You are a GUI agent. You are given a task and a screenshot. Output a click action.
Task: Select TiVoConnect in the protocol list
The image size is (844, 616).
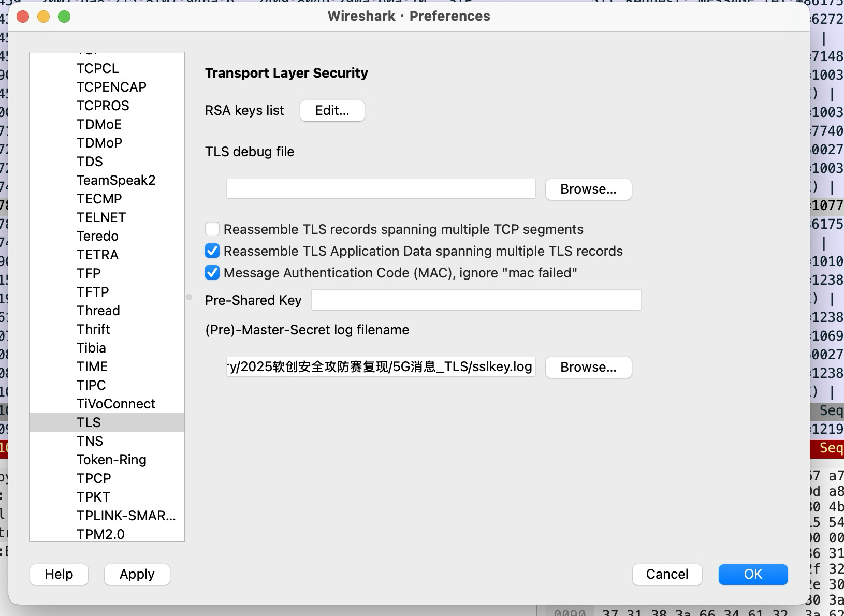pos(107,404)
